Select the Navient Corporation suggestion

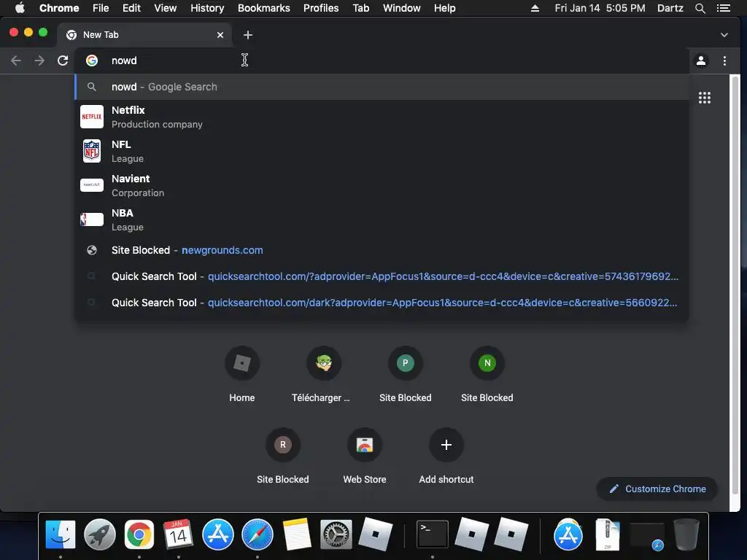point(382,185)
